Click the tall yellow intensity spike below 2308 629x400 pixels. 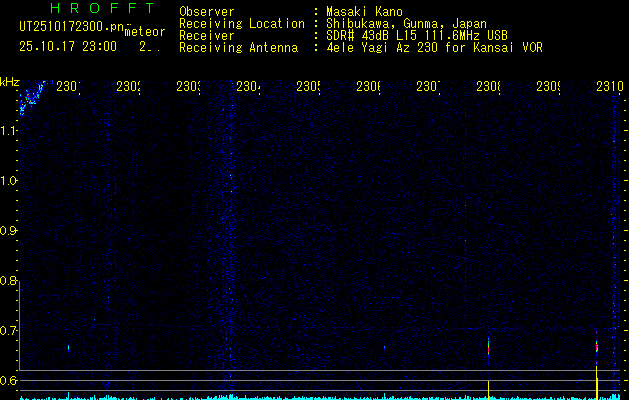pos(488,390)
